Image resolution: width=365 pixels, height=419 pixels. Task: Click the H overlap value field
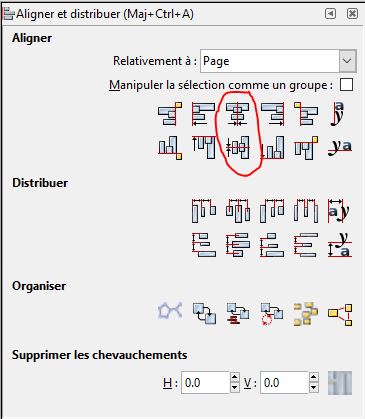pos(206,383)
